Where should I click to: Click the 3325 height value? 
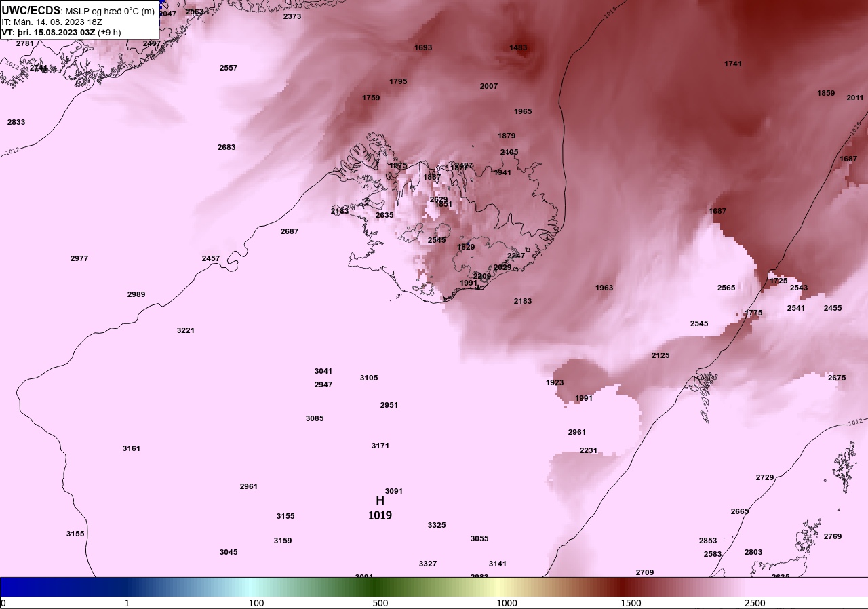point(437,525)
